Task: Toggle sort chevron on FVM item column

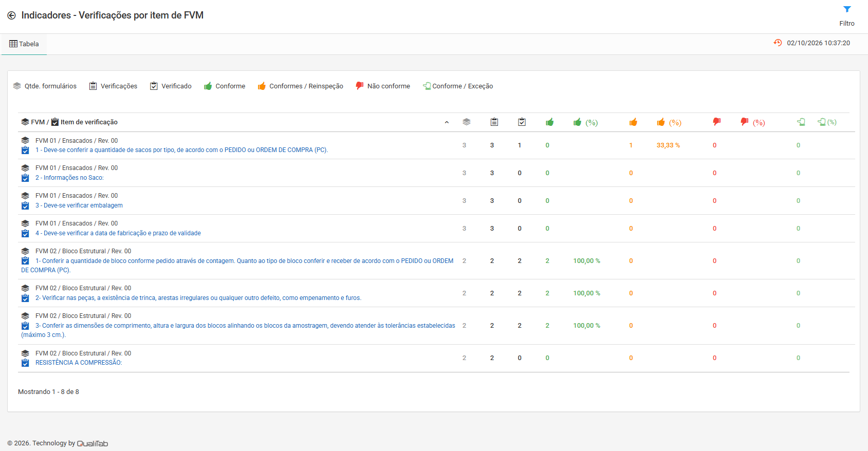Action: coord(447,122)
